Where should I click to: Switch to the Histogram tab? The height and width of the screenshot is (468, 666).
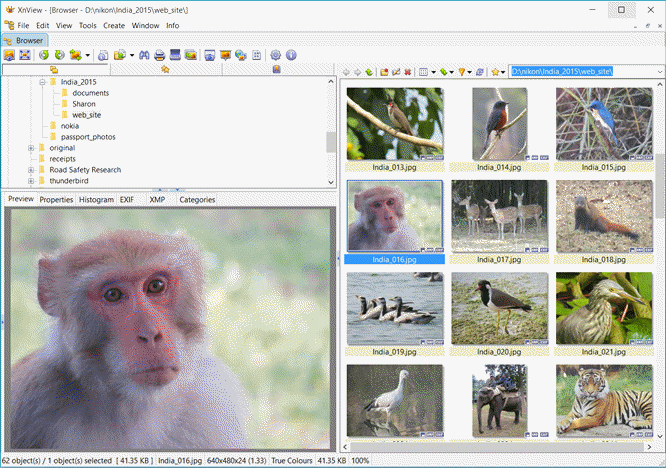pos(96,200)
